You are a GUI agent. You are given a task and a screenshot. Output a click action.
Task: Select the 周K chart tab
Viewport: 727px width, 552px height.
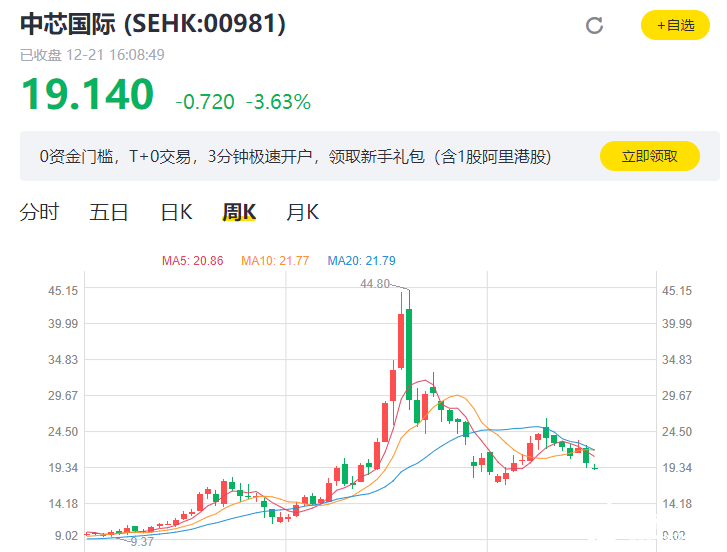tap(239, 212)
